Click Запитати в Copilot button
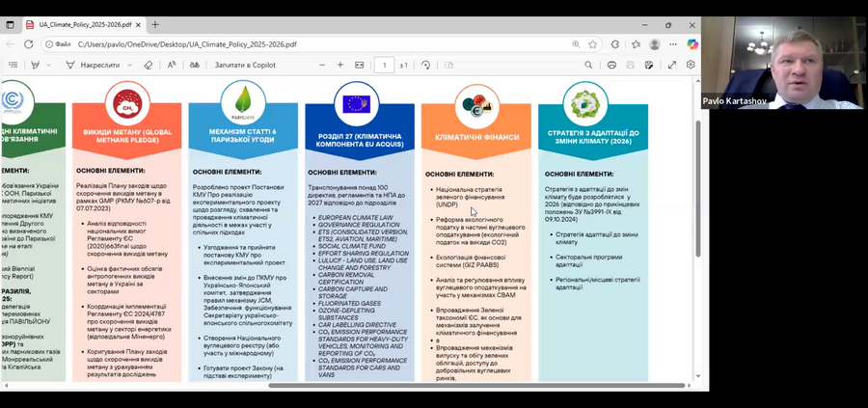 click(x=245, y=65)
